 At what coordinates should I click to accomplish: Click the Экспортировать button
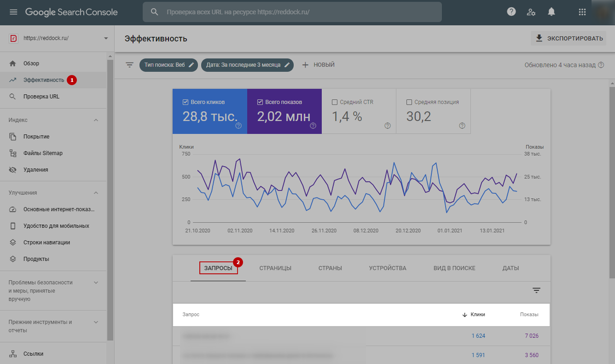coord(568,38)
